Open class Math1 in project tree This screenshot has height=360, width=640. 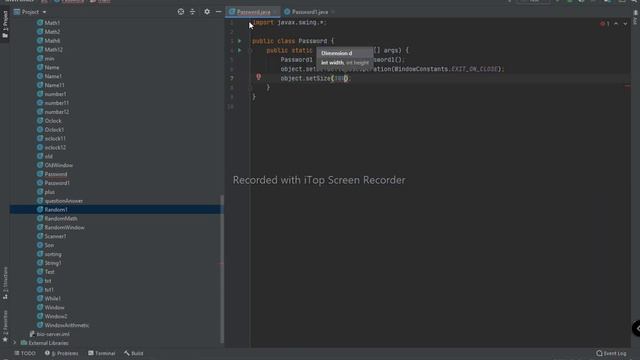[x=49, y=23]
